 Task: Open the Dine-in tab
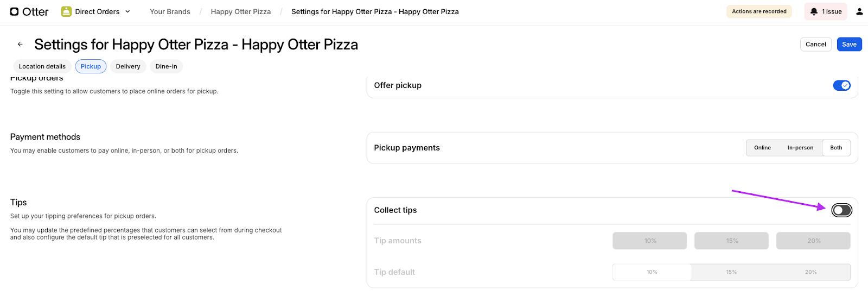[166, 66]
